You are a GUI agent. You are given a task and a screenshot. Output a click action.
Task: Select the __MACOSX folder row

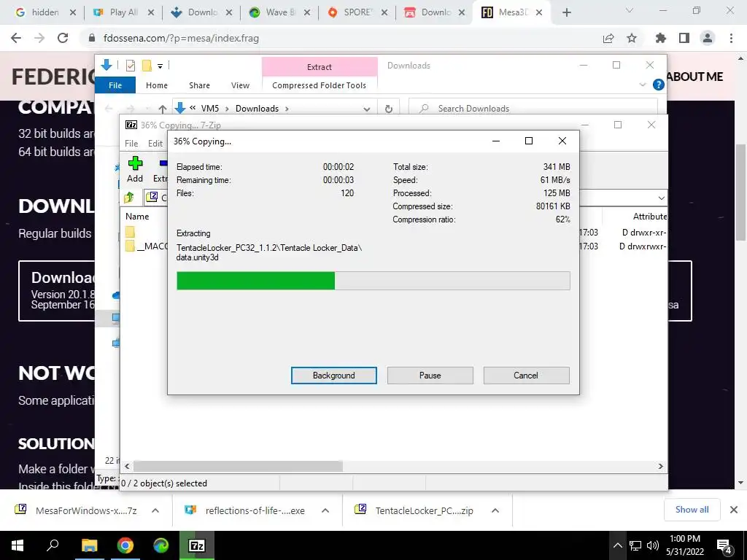pos(146,246)
